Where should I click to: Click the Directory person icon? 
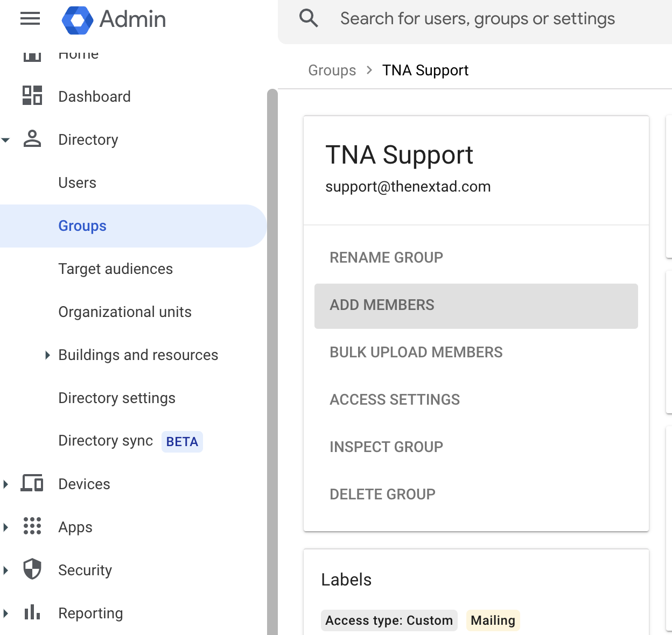pyautogui.click(x=32, y=139)
